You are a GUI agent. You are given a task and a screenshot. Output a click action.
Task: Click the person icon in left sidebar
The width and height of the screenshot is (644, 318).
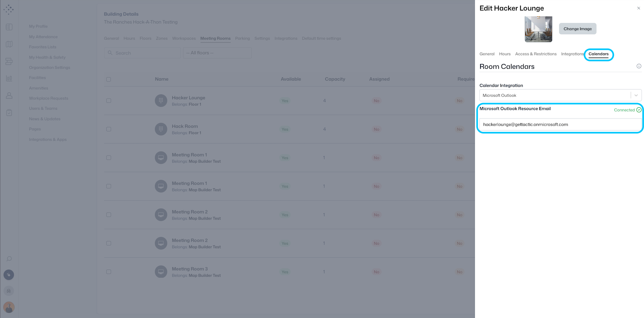pos(9,95)
